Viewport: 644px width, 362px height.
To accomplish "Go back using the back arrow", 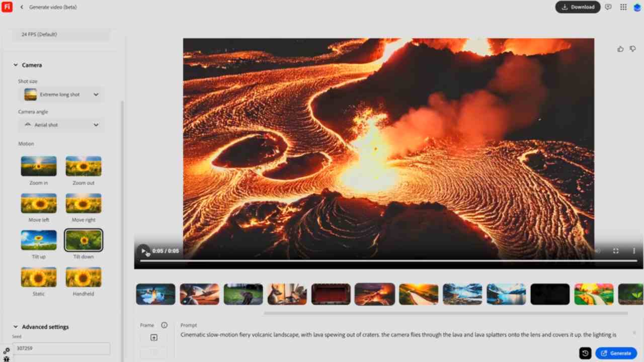I will [x=22, y=7].
